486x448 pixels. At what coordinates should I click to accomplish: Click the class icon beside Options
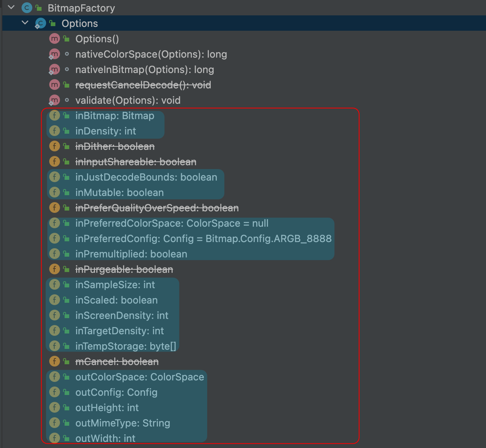coord(40,23)
